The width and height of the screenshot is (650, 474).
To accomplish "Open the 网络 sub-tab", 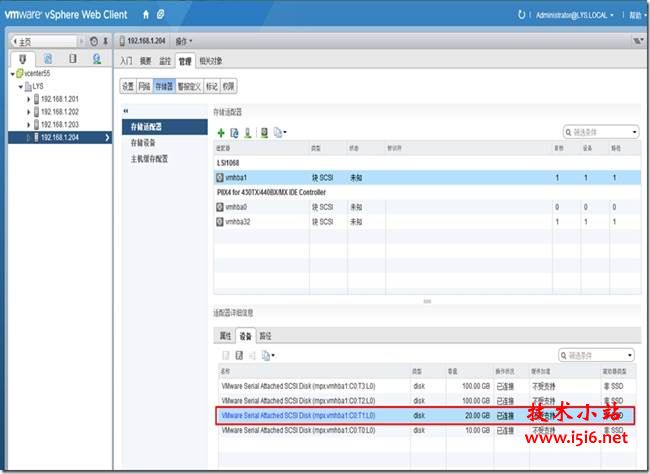I will (x=144, y=86).
